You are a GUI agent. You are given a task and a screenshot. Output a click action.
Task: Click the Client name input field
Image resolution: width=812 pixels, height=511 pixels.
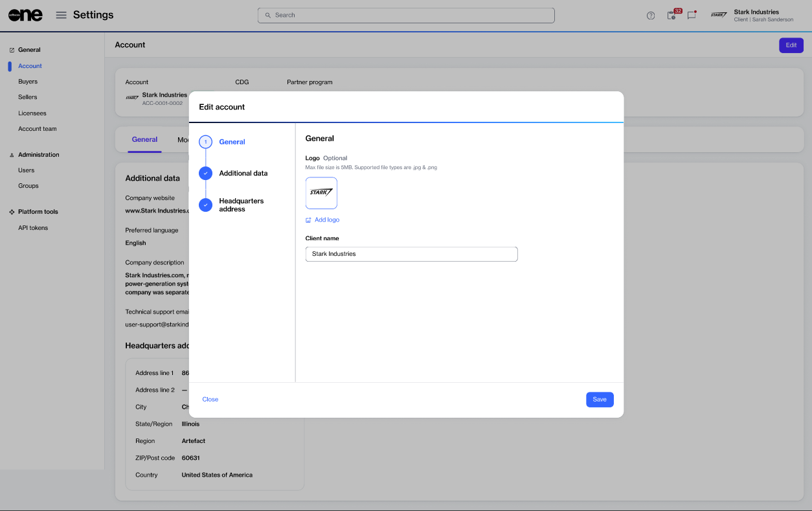pyautogui.click(x=411, y=254)
